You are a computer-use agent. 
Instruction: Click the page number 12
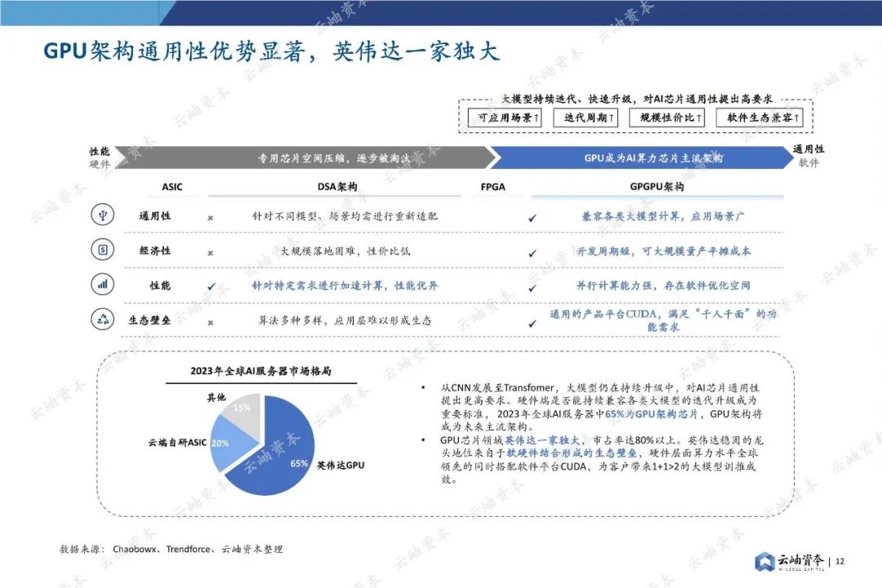coord(840,562)
